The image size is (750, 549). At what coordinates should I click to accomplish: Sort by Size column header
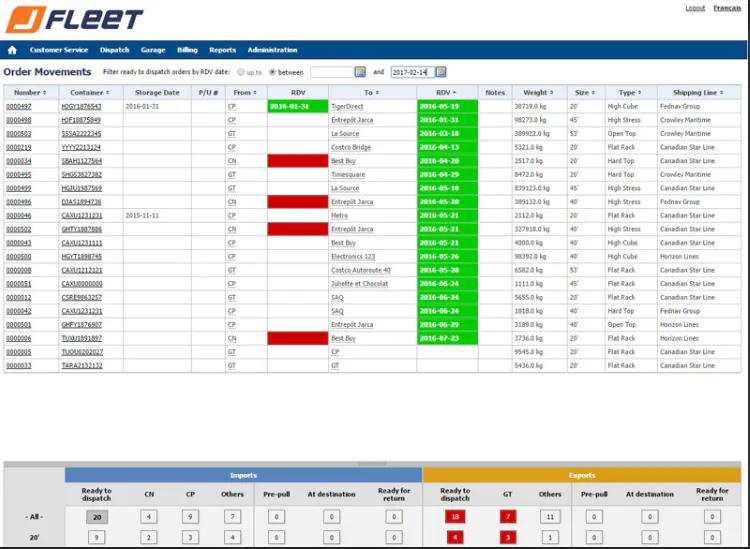586,93
